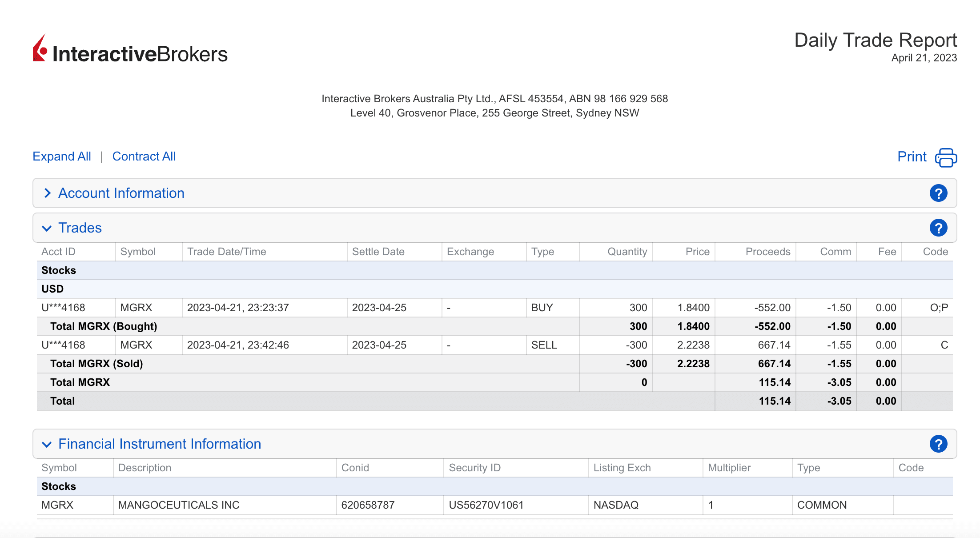The image size is (980, 538).
Task: Click the Contract All link
Action: pos(144,157)
